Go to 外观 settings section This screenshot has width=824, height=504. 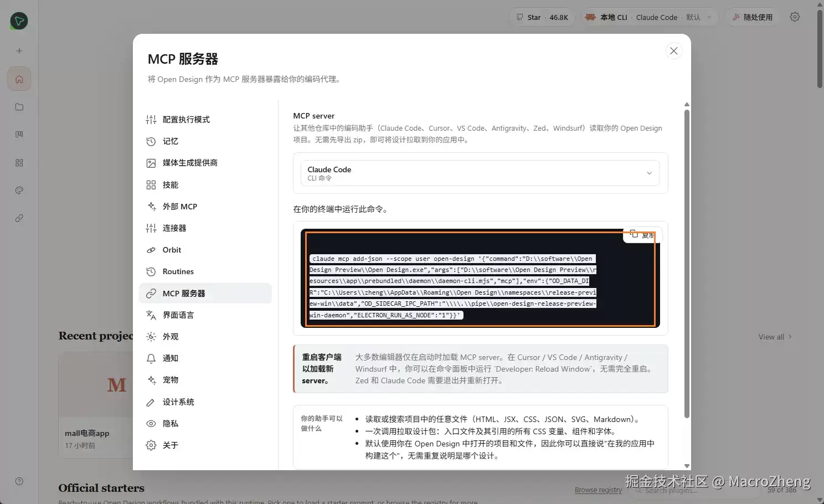click(205, 337)
